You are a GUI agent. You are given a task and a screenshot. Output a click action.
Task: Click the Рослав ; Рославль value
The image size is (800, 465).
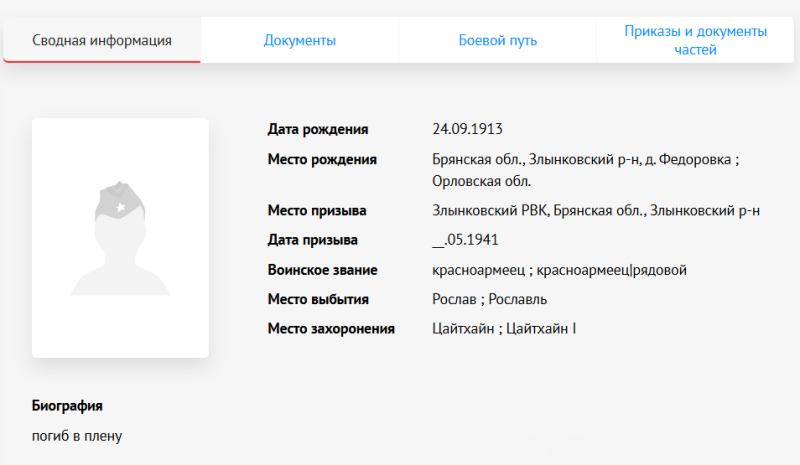[489, 299]
